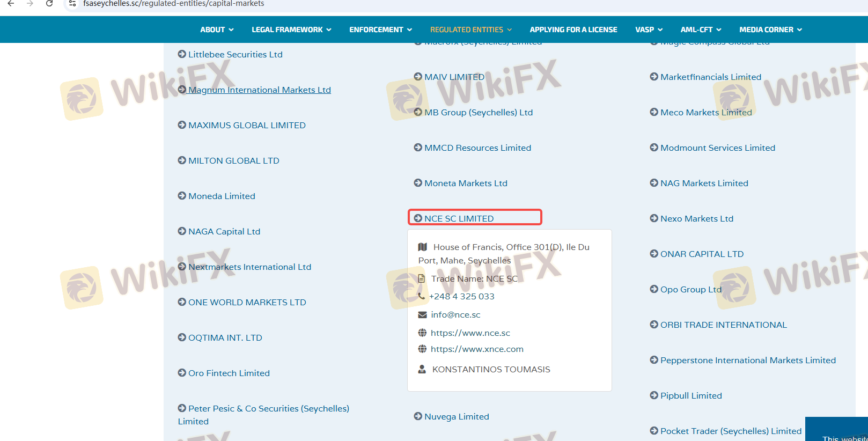868x441 pixels.
Task: Open Magnum International Markets Ltd link
Action: point(260,90)
